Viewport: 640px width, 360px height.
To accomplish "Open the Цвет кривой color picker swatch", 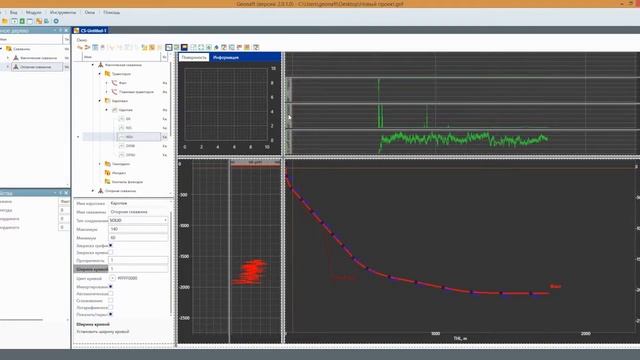I will (113, 278).
